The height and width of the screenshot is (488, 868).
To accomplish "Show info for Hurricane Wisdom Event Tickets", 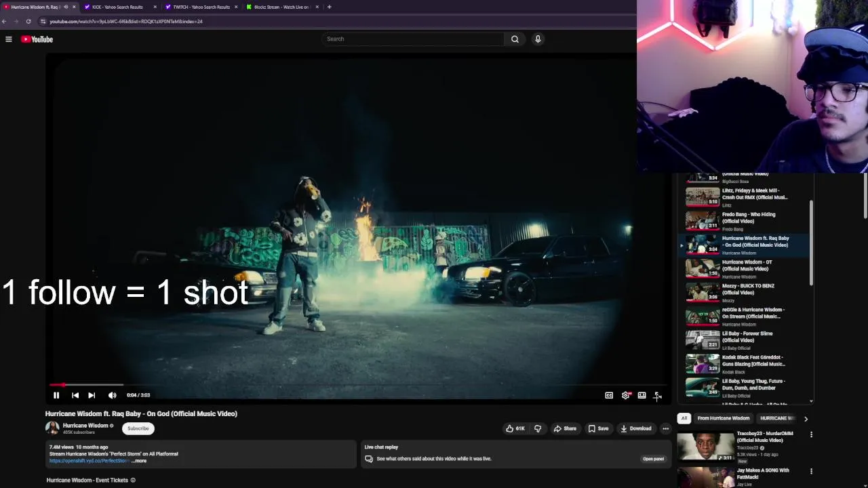I will pyautogui.click(x=133, y=481).
